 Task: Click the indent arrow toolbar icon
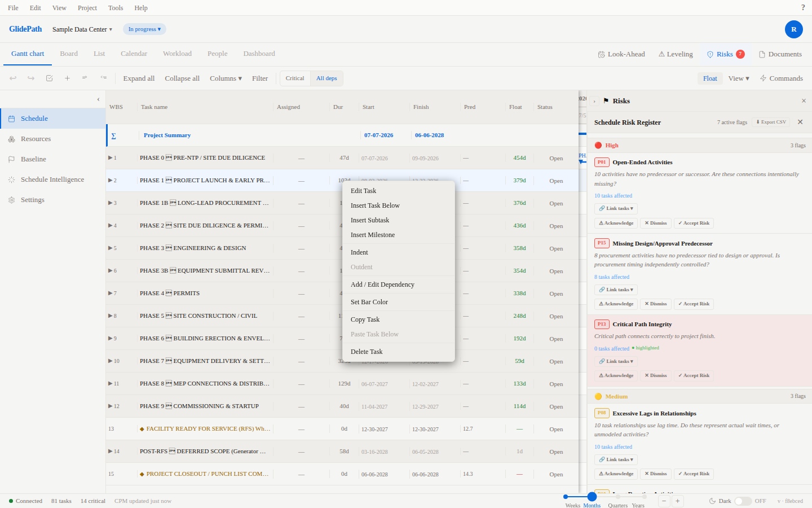[85, 78]
